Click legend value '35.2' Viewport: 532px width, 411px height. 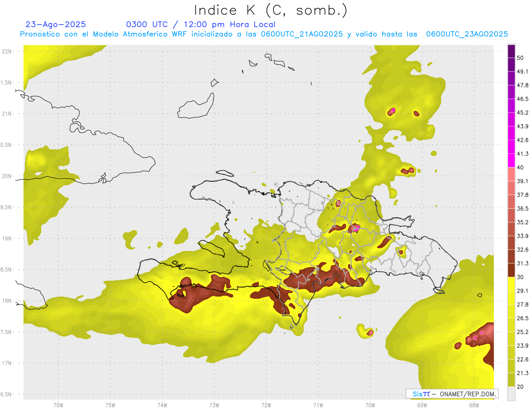pos(522,222)
